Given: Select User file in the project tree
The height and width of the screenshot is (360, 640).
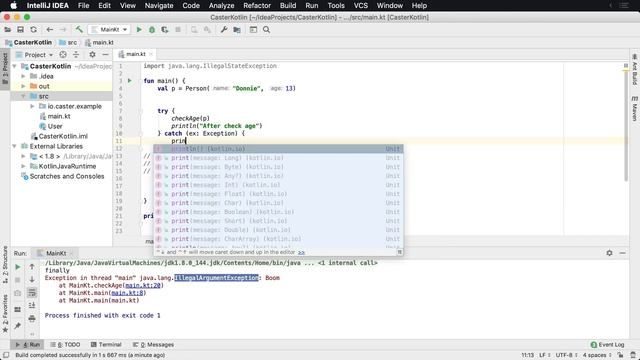Looking at the screenshot, I should pos(55,126).
